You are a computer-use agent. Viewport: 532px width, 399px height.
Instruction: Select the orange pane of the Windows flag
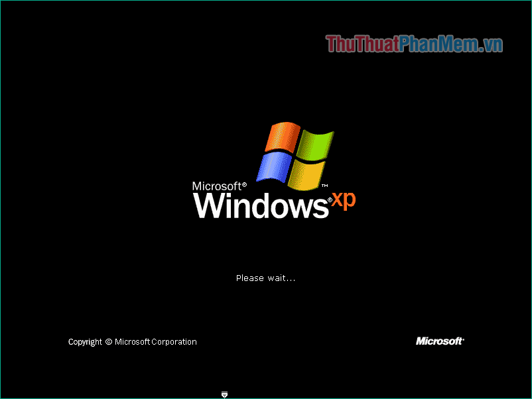click(282, 136)
